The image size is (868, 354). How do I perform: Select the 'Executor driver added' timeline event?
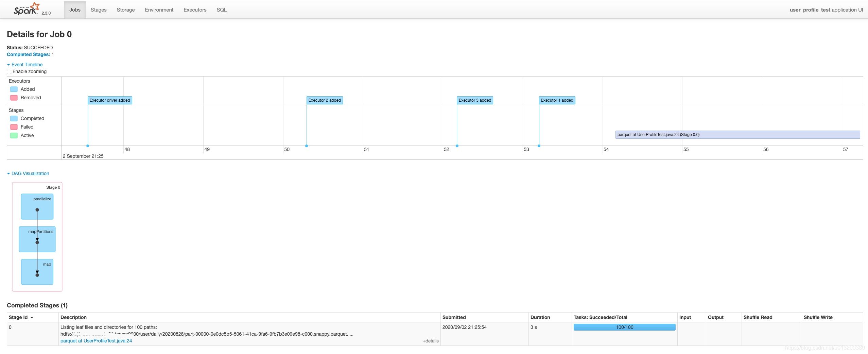[110, 100]
